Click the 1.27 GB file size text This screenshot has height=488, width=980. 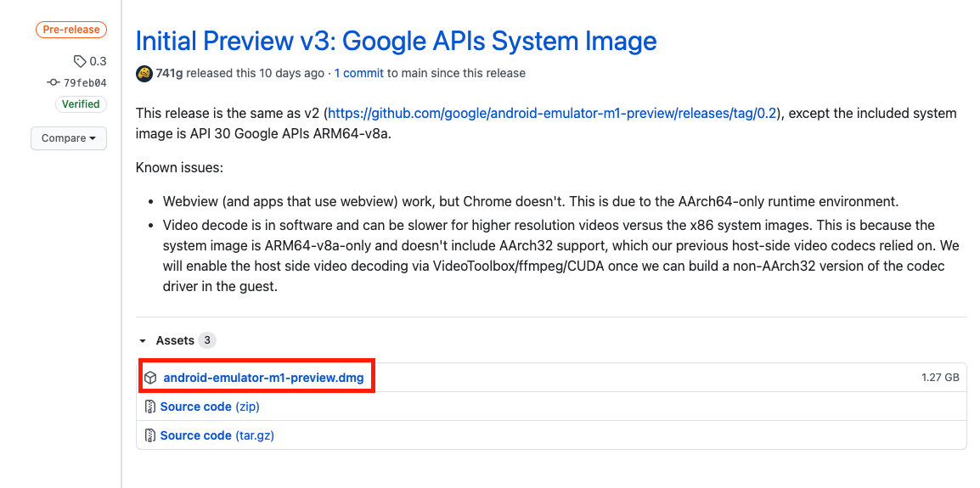pyautogui.click(x=940, y=378)
